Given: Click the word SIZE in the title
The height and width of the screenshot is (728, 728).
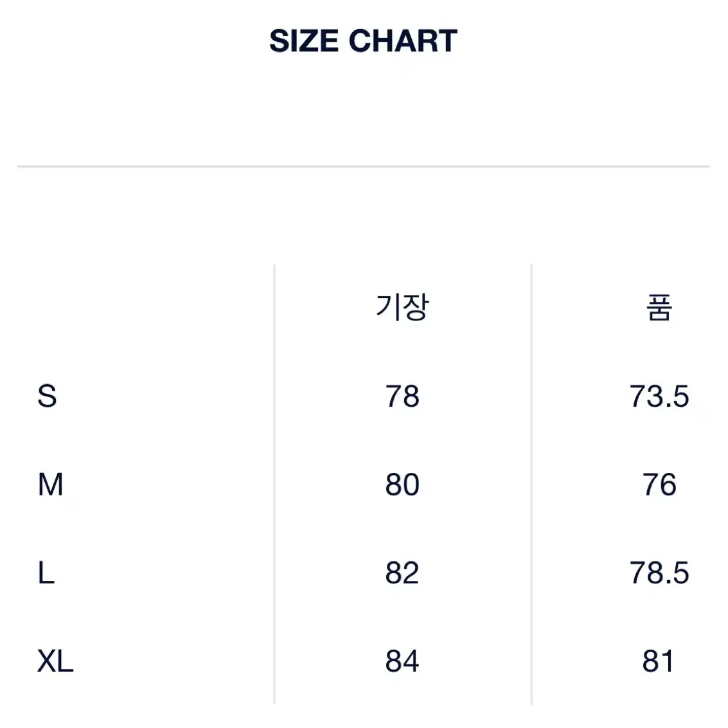Looking at the screenshot, I should (x=304, y=41).
